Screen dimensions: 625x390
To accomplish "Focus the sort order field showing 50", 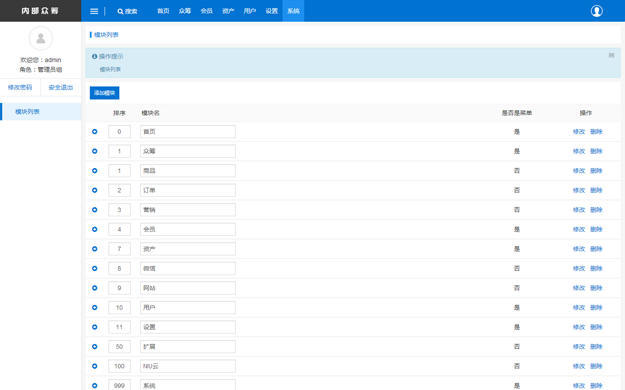I will 119,347.
